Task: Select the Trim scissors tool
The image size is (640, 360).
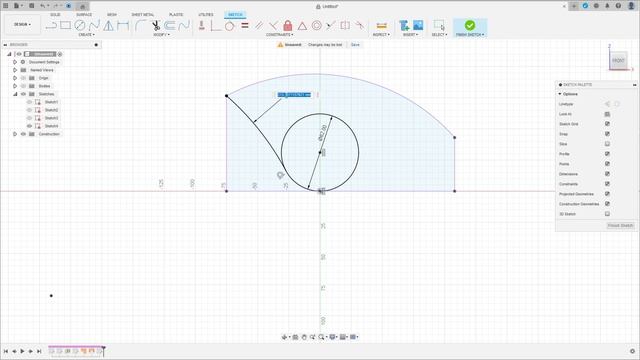Action: (x=156, y=25)
